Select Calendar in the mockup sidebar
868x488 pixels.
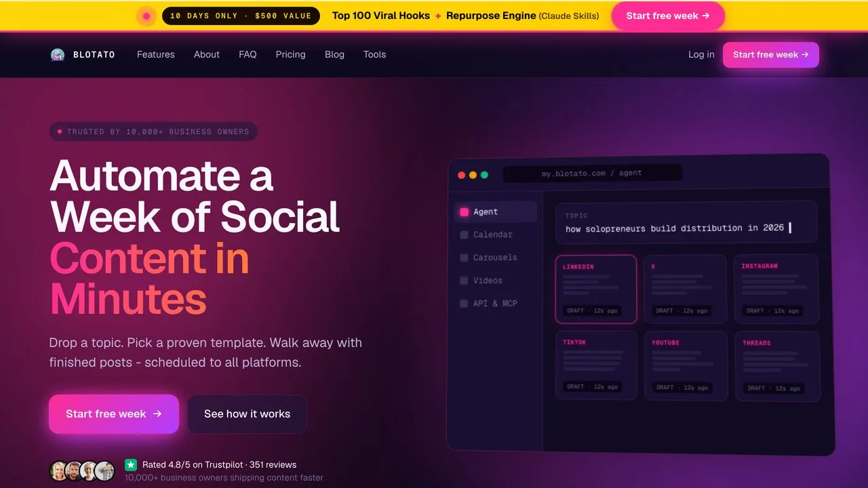[496, 235]
